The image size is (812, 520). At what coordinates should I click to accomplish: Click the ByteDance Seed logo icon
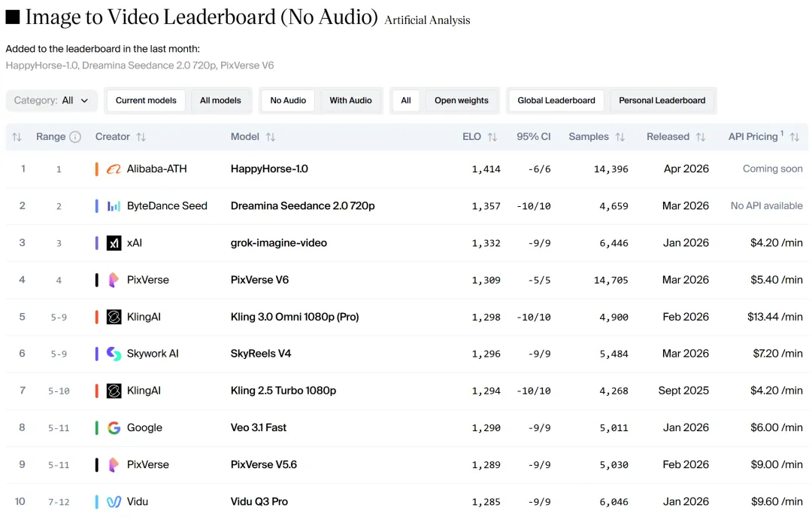pos(114,206)
